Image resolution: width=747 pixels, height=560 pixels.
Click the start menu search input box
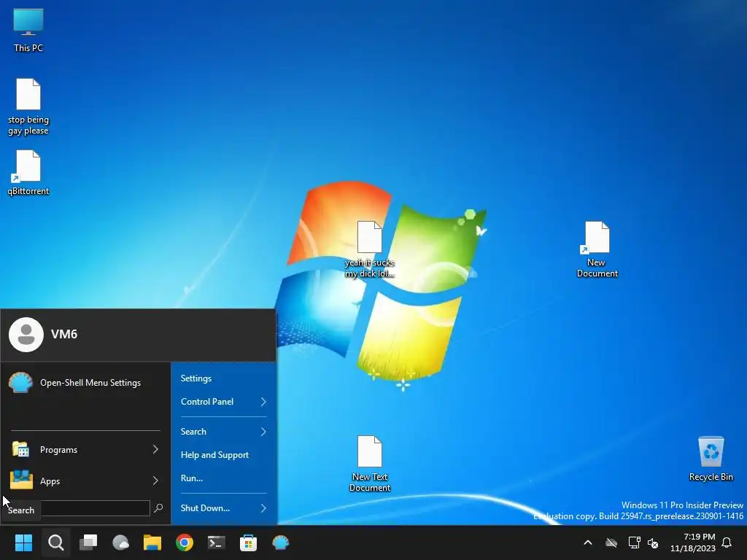click(x=96, y=508)
